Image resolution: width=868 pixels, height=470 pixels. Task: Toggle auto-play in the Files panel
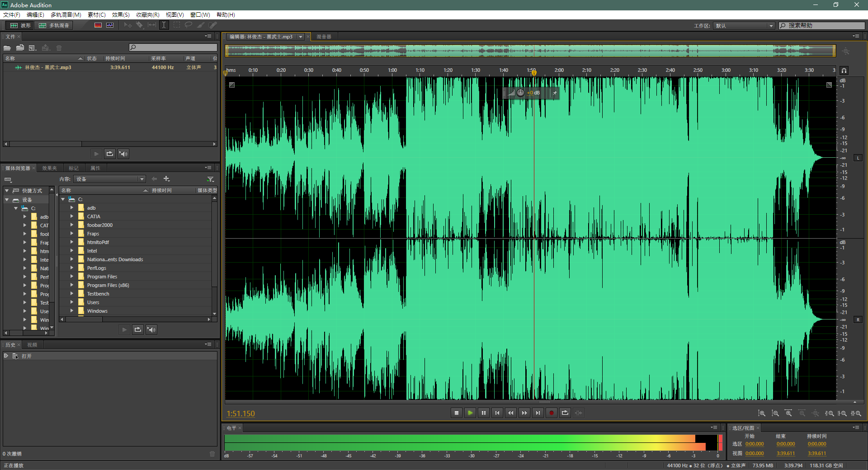click(123, 154)
